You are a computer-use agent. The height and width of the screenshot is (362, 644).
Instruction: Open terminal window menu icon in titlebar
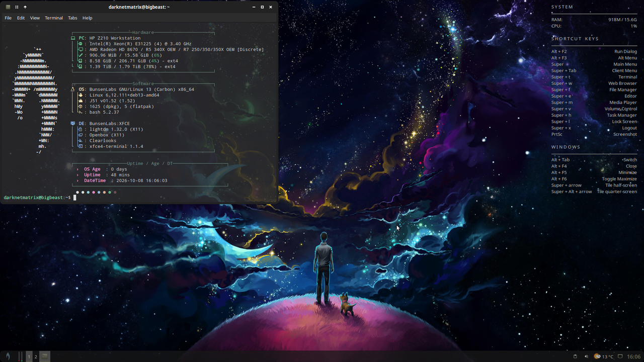(8, 7)
